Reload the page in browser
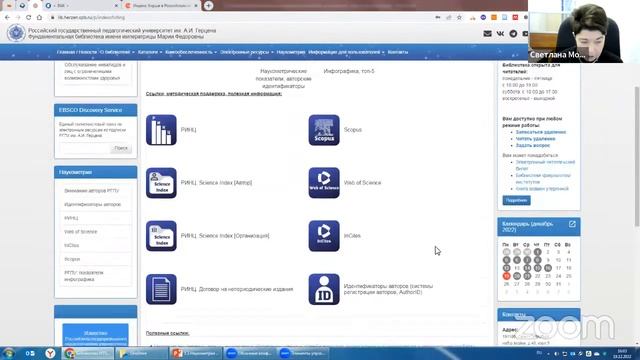The image size is (640, 360). coord(29,18)
